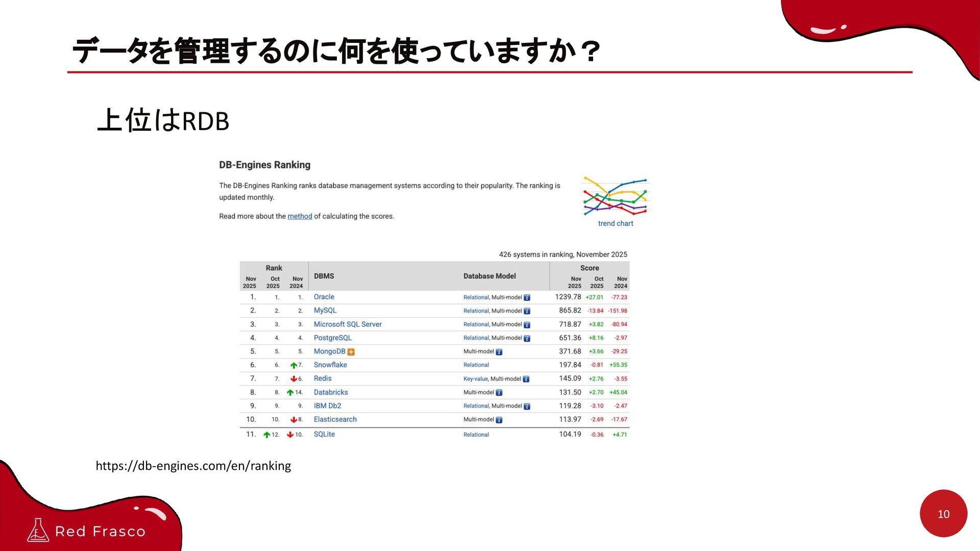Click the trend chart link
The width and height of the screenshot is (980, 551).
pos(616,224)
